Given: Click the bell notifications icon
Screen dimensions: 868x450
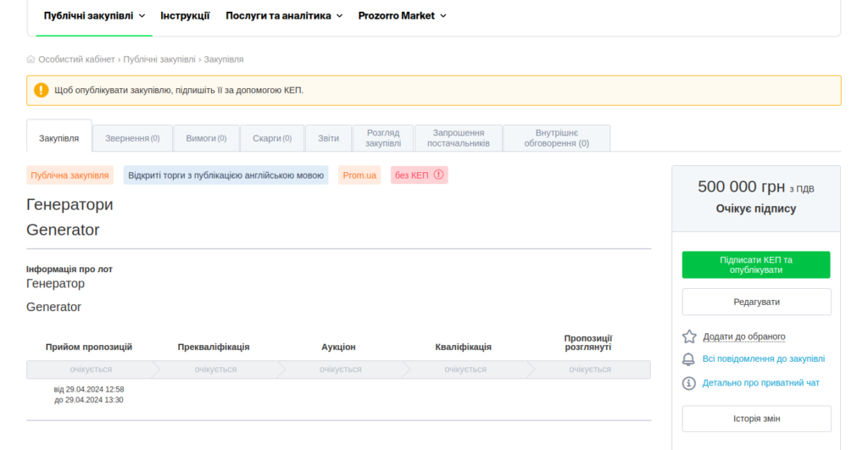Looking at the screenshot, I should [x=689, y=359].
